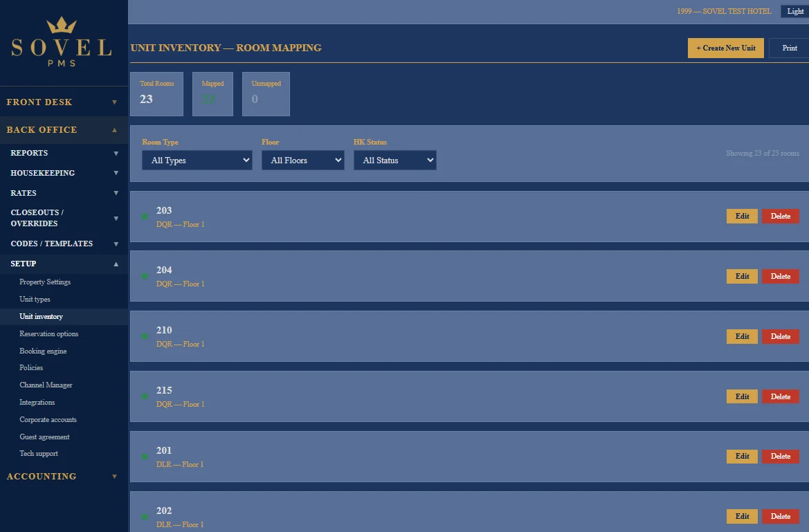Click "1999 — SOVEL TEST HOTEL" header text
809x532 pixels.
point(724,11)
